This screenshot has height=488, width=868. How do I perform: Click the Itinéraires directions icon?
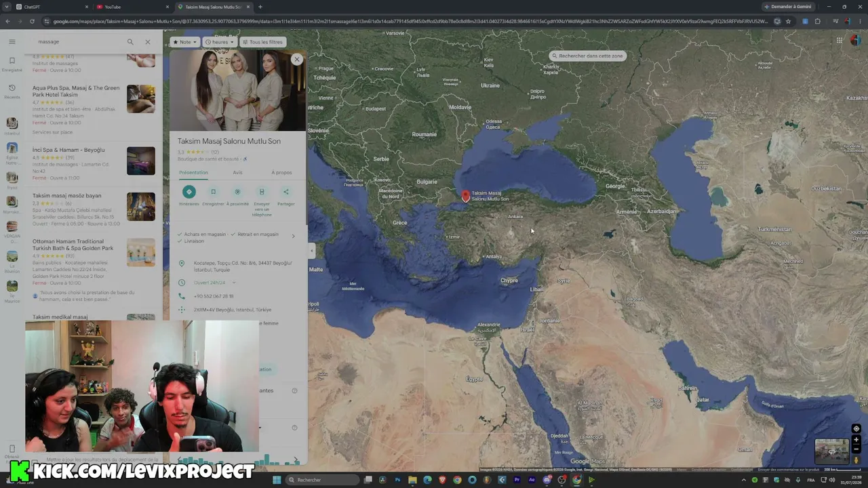point(189,192)
